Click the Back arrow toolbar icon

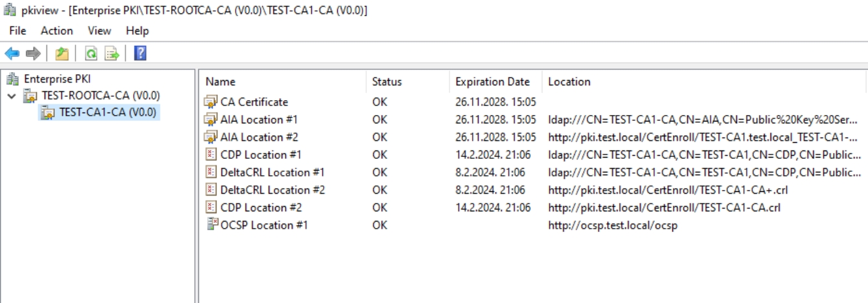click(12, 54)
